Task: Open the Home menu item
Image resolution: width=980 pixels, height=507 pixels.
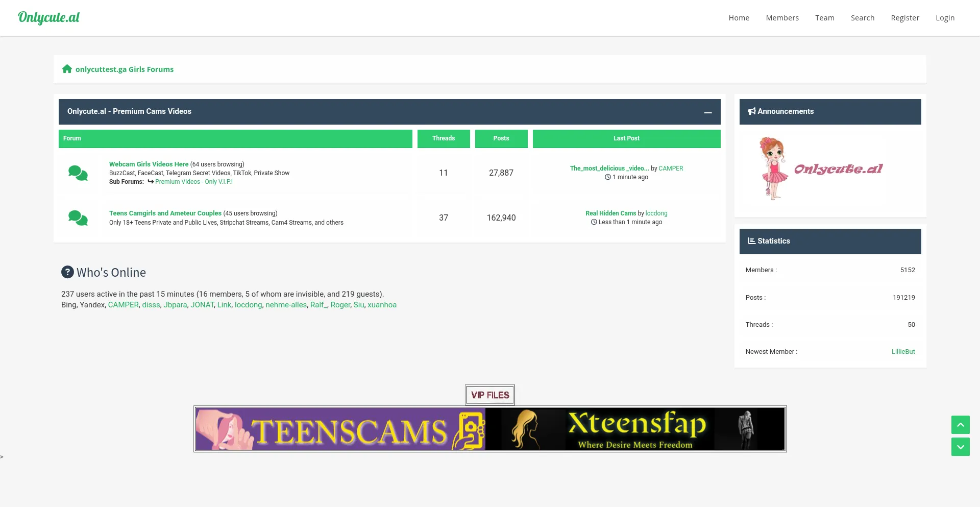Action: pos(739,18)
